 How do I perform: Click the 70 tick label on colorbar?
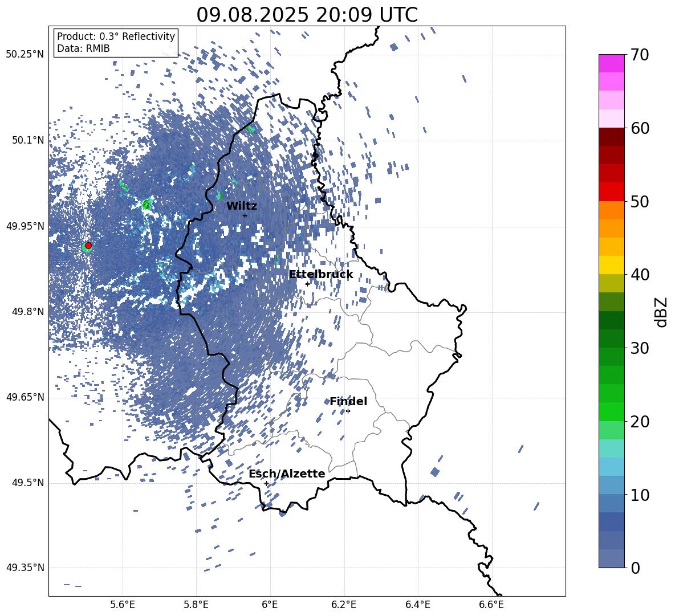(x=640, y=55)
